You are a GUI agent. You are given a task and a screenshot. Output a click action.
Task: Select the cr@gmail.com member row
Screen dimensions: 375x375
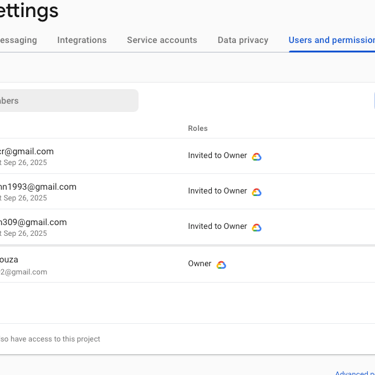[187, 156]
